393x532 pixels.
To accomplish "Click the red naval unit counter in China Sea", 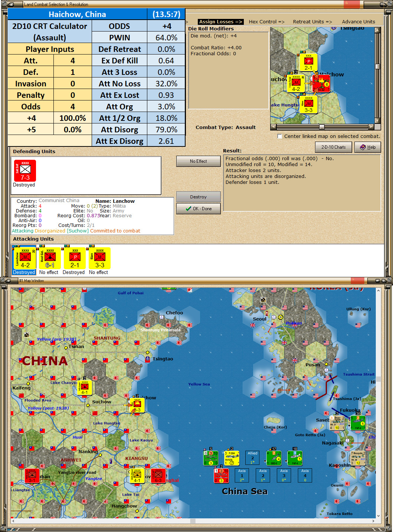I will [221, 476].
